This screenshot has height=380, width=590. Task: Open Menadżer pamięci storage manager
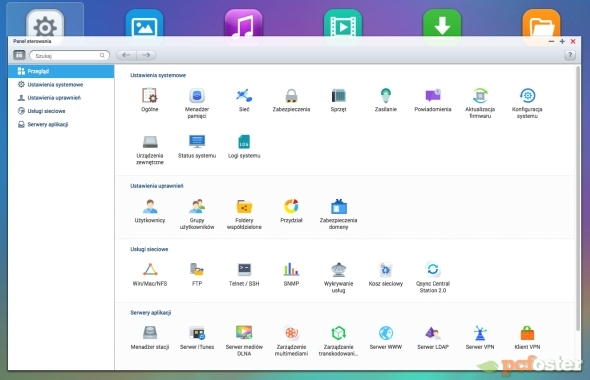click(197, 96)
